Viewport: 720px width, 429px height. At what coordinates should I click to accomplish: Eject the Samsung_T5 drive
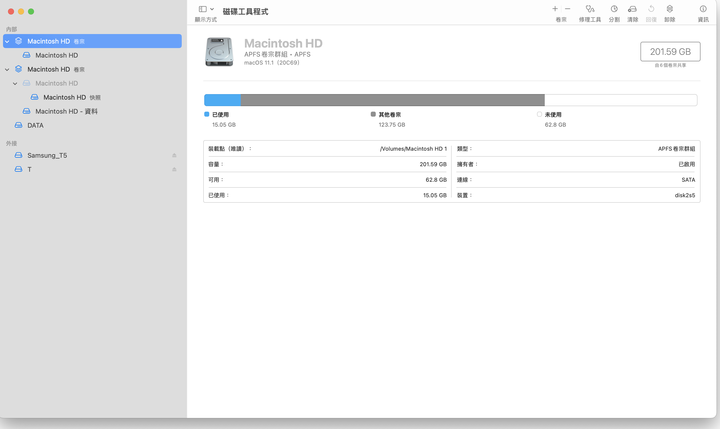coord(174,155)
